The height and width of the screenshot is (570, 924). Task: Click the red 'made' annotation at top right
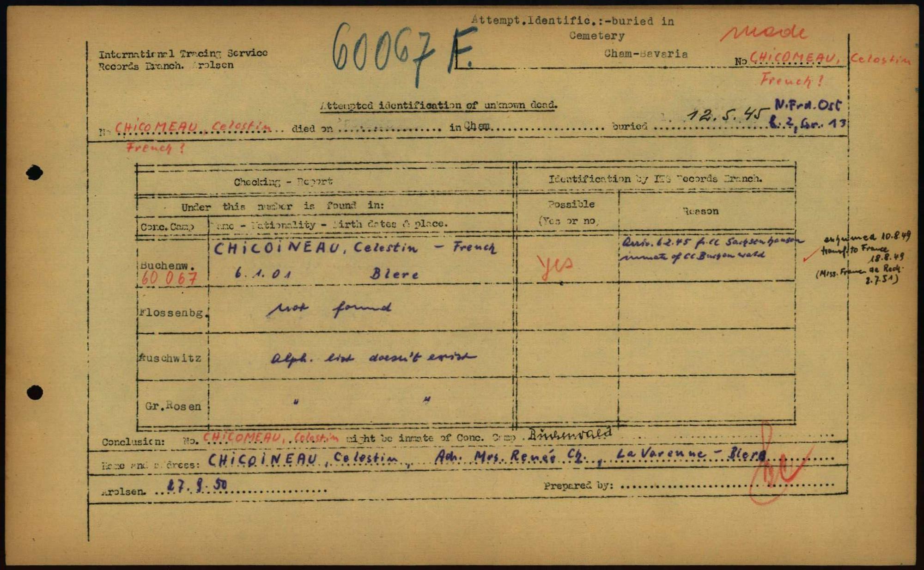765,32
